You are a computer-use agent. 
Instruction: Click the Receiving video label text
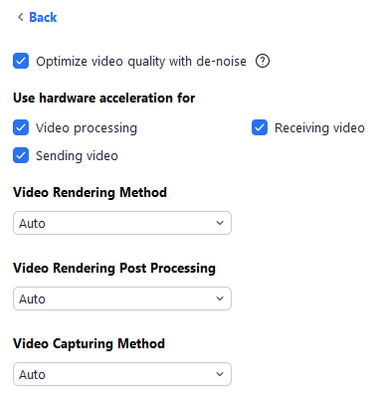(319, 128)
